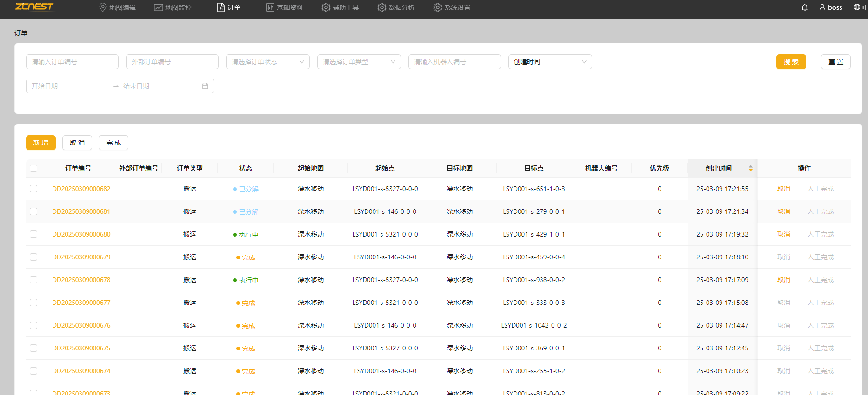Focus the 外部订单编号 input field
Image resolution: width=868 pixels, height=395 pixels.
coord(172,62)
